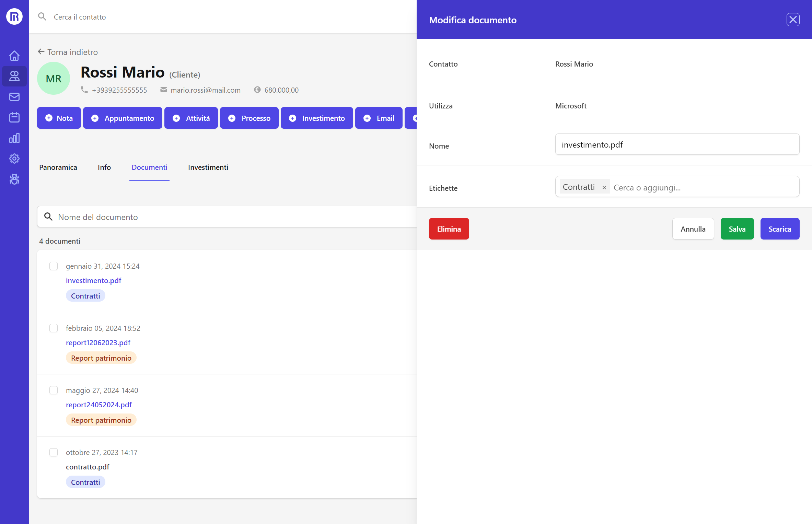Click the Nome input field containing investimento.pdf
Screen dimensions: 812x524
(676, 144)
